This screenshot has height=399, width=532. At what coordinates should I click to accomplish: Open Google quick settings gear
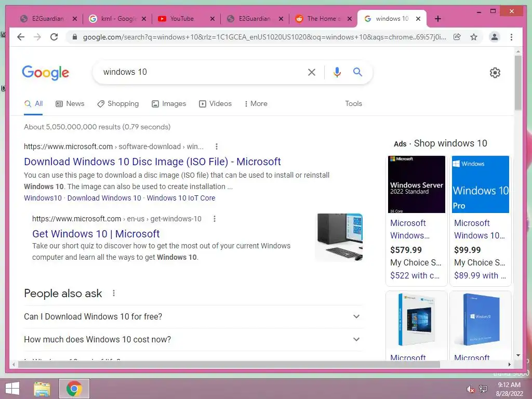pyautogui.click(x=495, y=73)
